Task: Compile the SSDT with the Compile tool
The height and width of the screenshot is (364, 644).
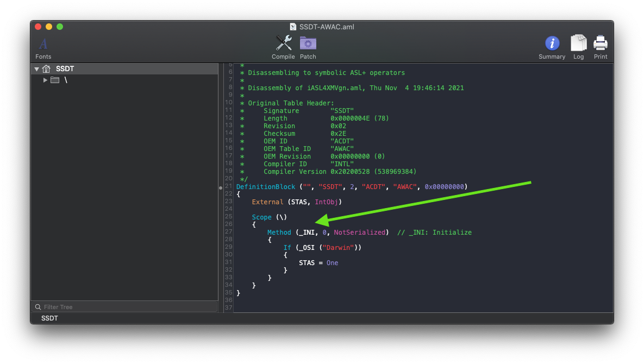Action: tap(283, 43)
